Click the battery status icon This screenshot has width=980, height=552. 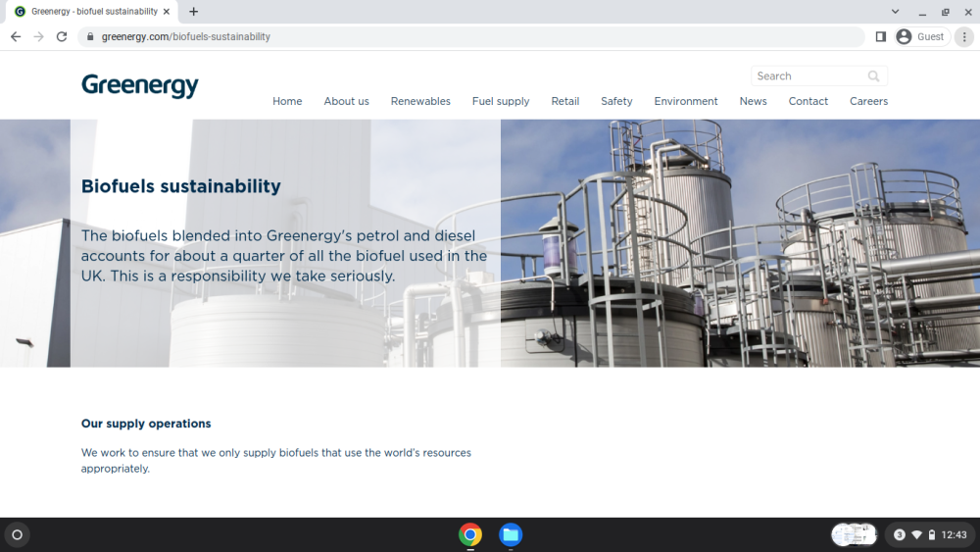(932, 535)
